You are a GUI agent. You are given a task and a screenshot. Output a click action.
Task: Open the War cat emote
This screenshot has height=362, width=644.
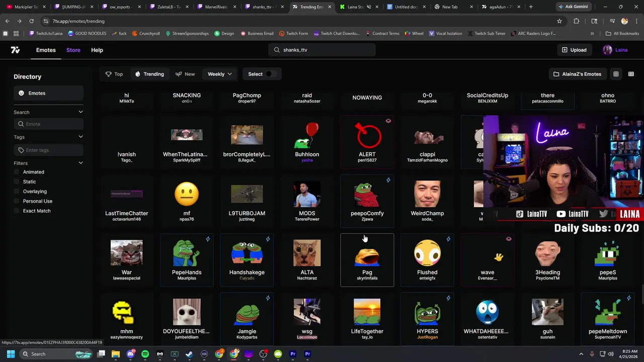click(x=126, y=259)
